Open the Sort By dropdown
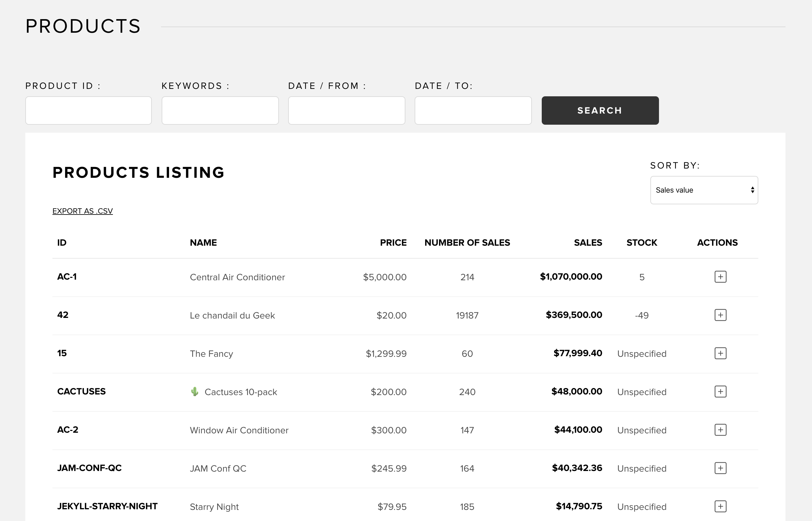The image size is (812, 521). pyautogui.click(x=703, y=190)
